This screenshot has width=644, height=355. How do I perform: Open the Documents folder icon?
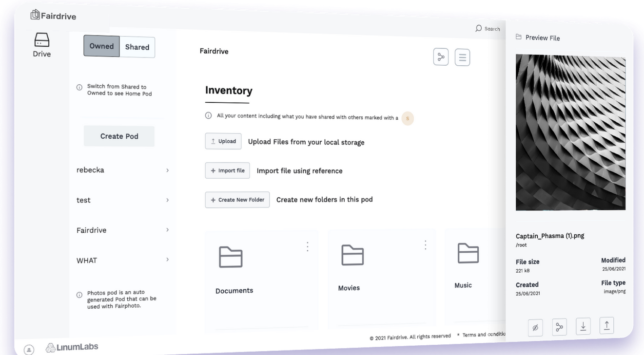231,257
